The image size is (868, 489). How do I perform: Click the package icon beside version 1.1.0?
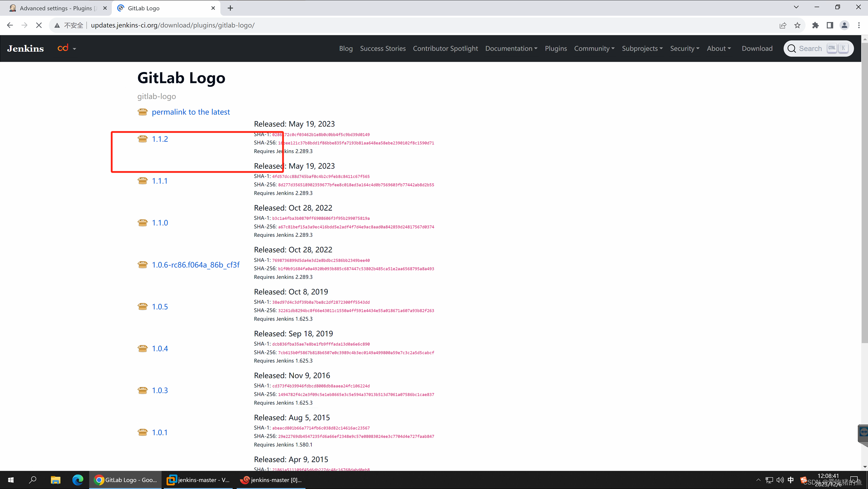pyautogui.click(x=142, y=223)
